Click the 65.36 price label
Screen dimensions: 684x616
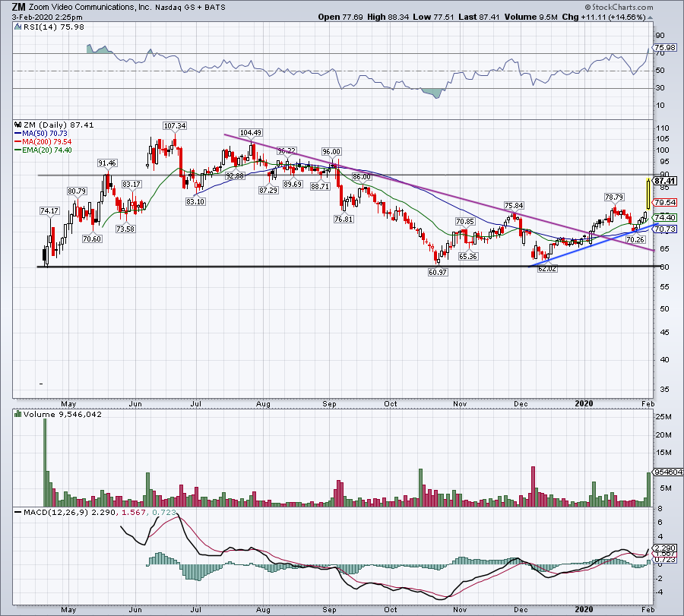(x=467, y=256)
